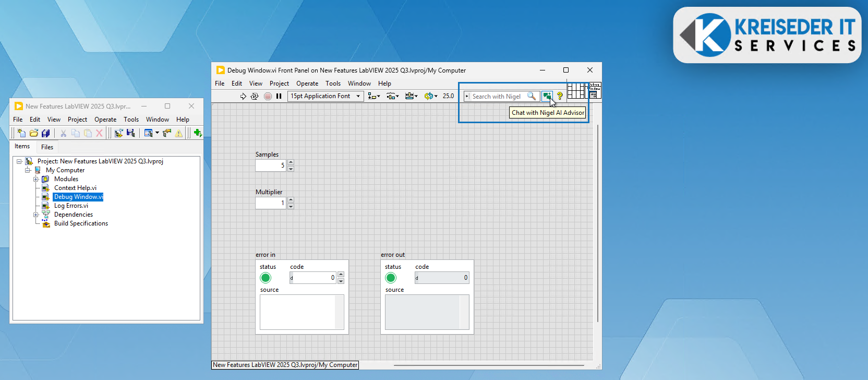Click the Samples numeric input field
The width and height of the screenshot is (868, 380).
[271, 165]
